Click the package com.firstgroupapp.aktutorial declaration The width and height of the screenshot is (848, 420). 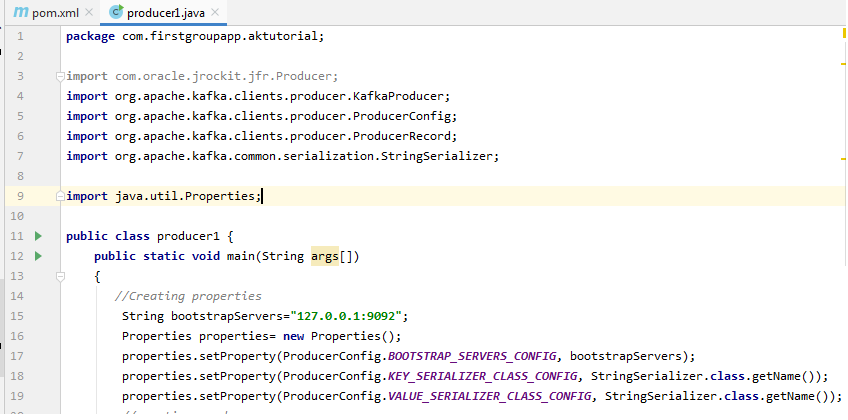(x=195, y=36)
